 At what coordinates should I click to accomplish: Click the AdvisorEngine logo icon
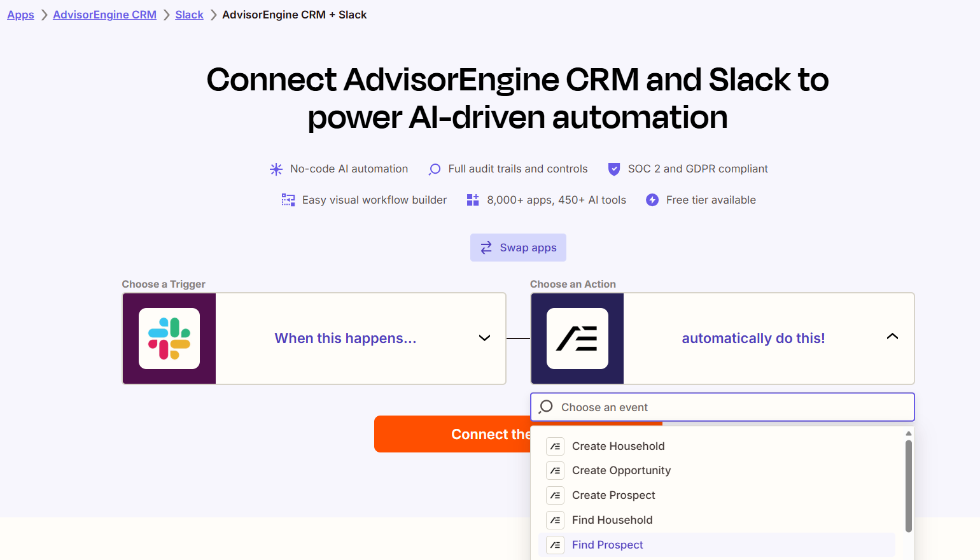577,339
